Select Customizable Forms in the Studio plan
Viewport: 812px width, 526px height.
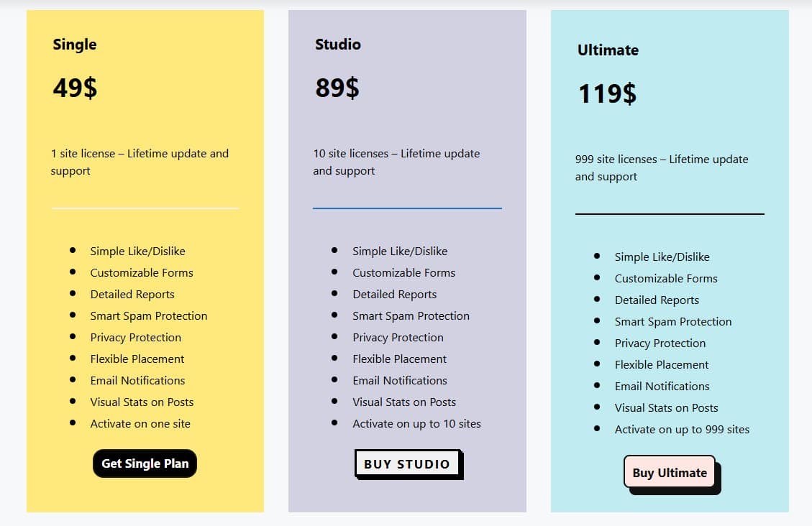coord(403,272)
